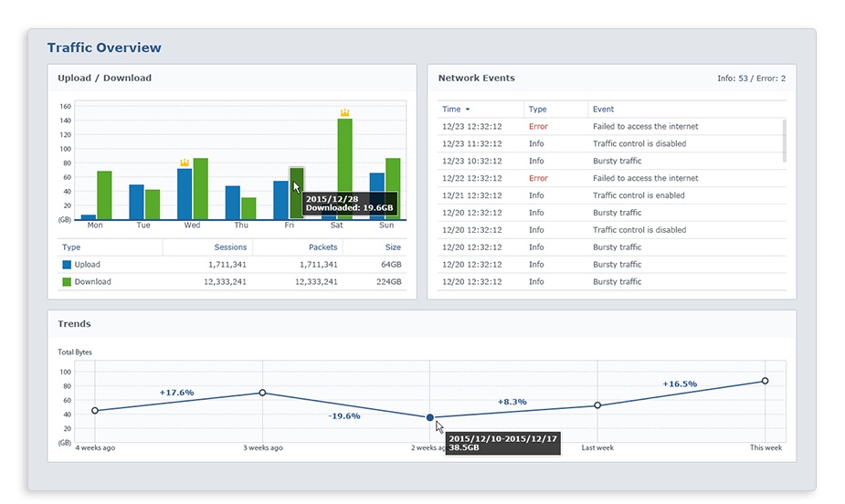Sort events by the Type column header

[537, 110]
